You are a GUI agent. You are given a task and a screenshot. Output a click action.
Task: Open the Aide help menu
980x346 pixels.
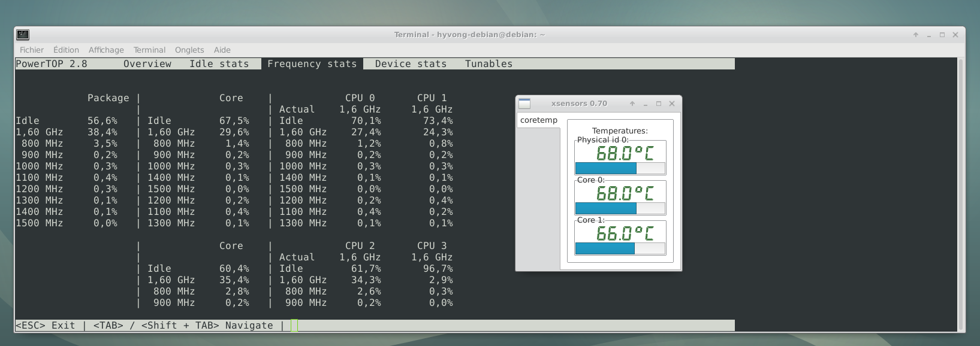(x=222, y=50)
